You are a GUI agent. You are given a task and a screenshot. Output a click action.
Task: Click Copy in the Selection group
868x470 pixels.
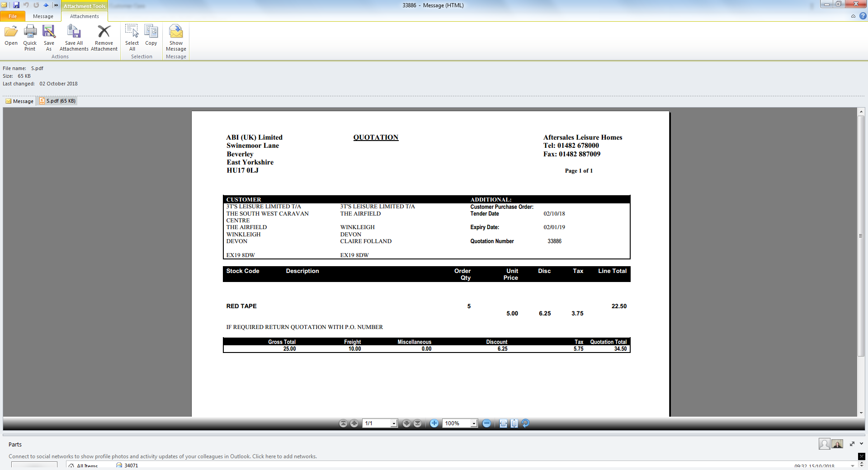151,32
